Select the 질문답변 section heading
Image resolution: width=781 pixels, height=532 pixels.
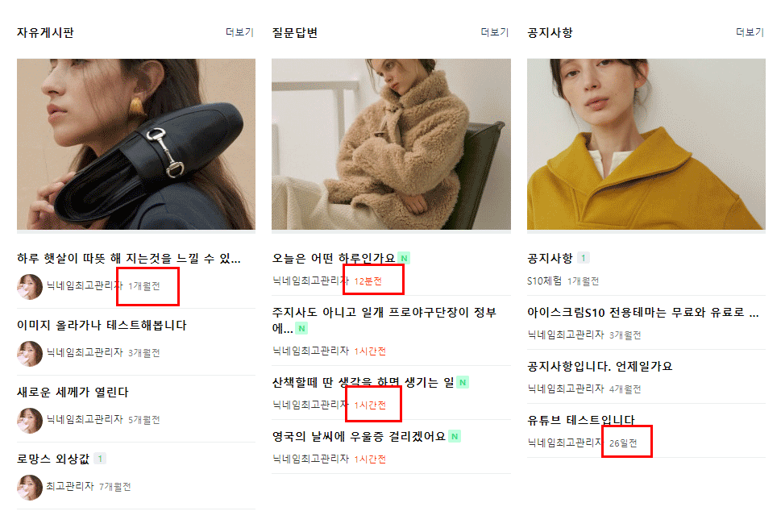point(295,32)
